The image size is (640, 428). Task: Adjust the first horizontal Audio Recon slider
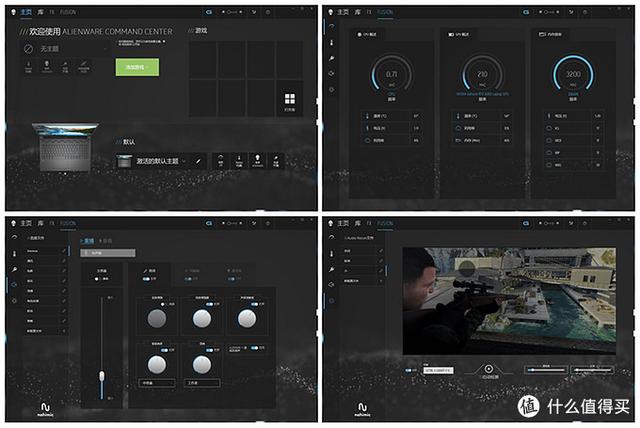(546, 370)
